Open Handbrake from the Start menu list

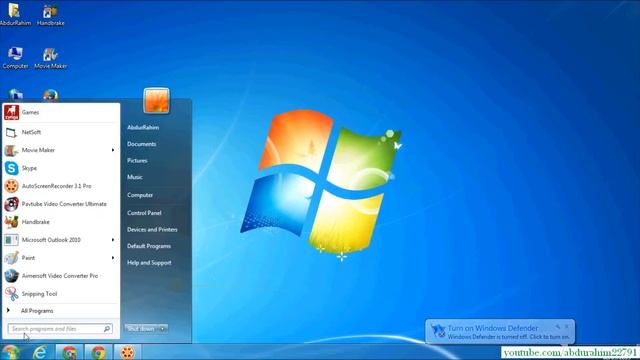click(61, 222)
